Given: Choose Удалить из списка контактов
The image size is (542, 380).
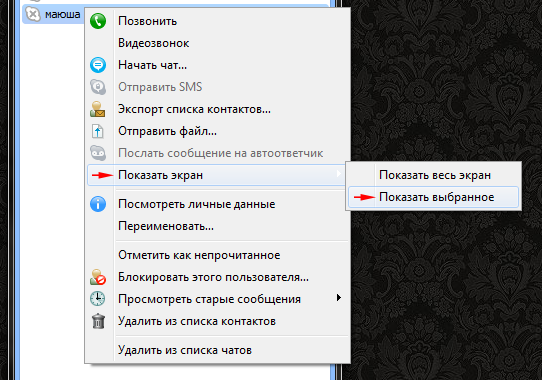Looking at the screenshot, I should [x=217, y=321].
